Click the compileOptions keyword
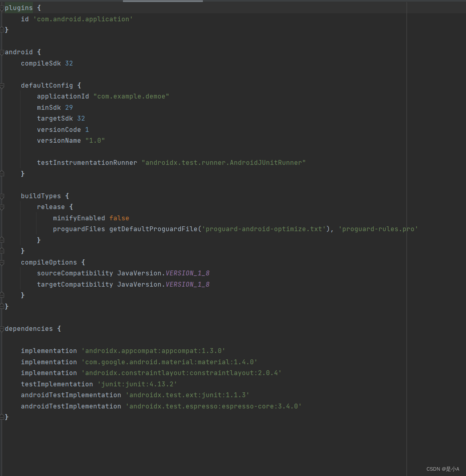 coord(49,262)
